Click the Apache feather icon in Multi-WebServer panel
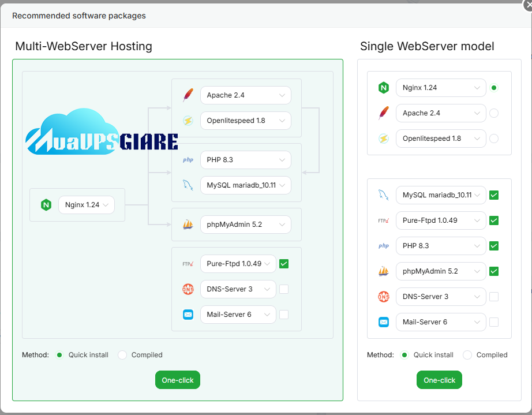Viewport: 532px width, 415px height. [188, 95]
